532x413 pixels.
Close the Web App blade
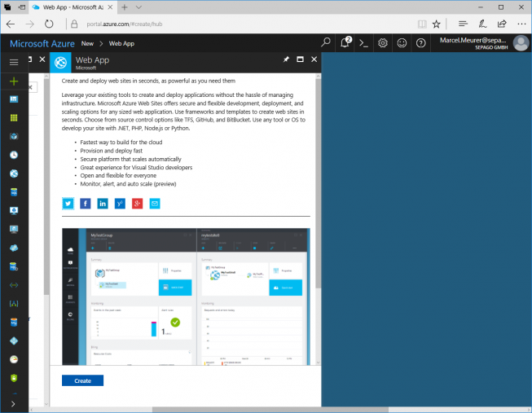[x=314, y=59]
